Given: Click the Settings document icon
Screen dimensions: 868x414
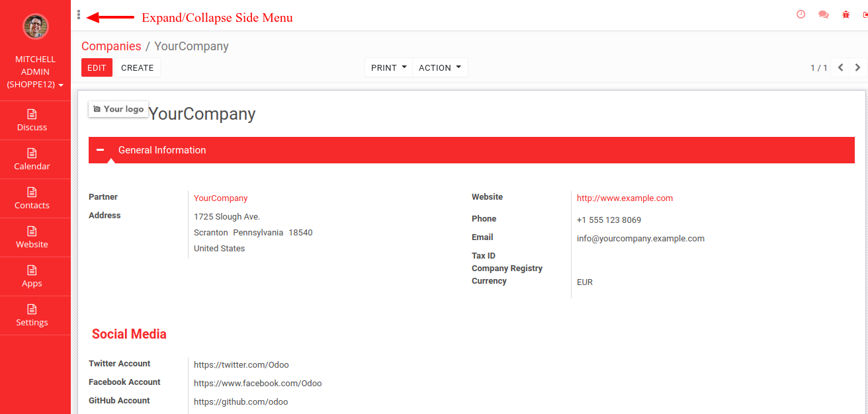Looking at the screenshot, I should [x=32, y=310].
